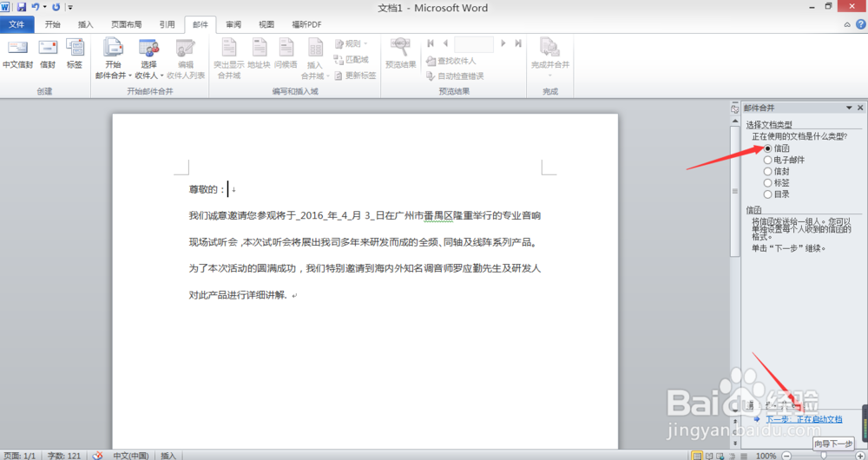Click 查找收件人 button
This screenshot has width=868, height=460.
coord(450,61)
